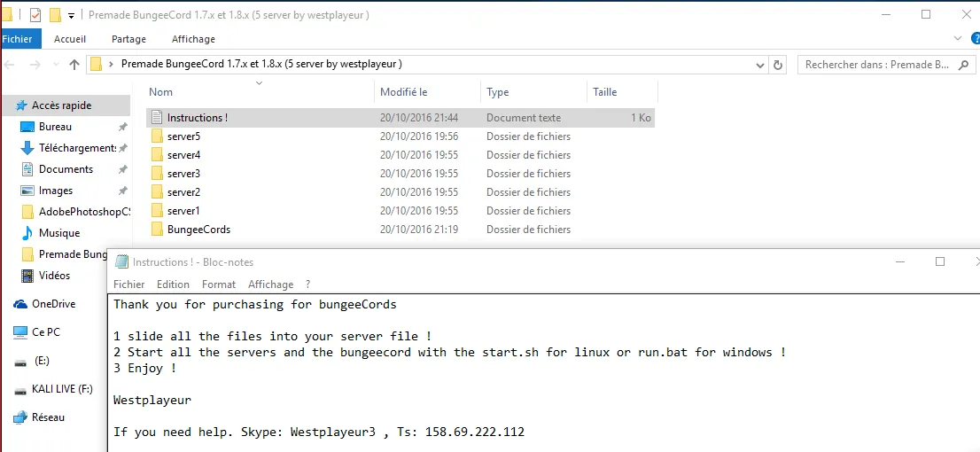The height and width of the screenshot is (452, 980).
Task: Select Ce PC in the sidebar
Action: pyautogui.click(x=45, y=332)
